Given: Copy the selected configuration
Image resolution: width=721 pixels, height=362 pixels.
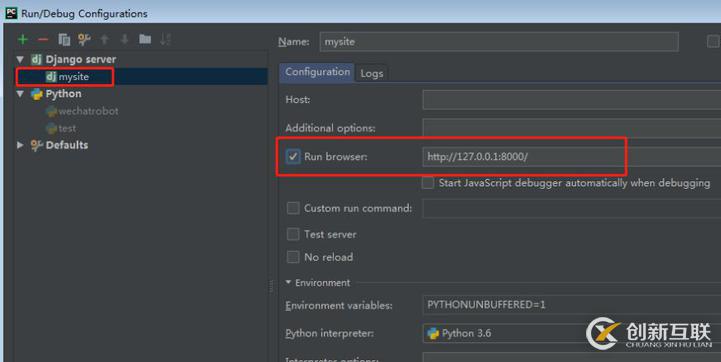Looking at the screenshot, I should (64, 40).
